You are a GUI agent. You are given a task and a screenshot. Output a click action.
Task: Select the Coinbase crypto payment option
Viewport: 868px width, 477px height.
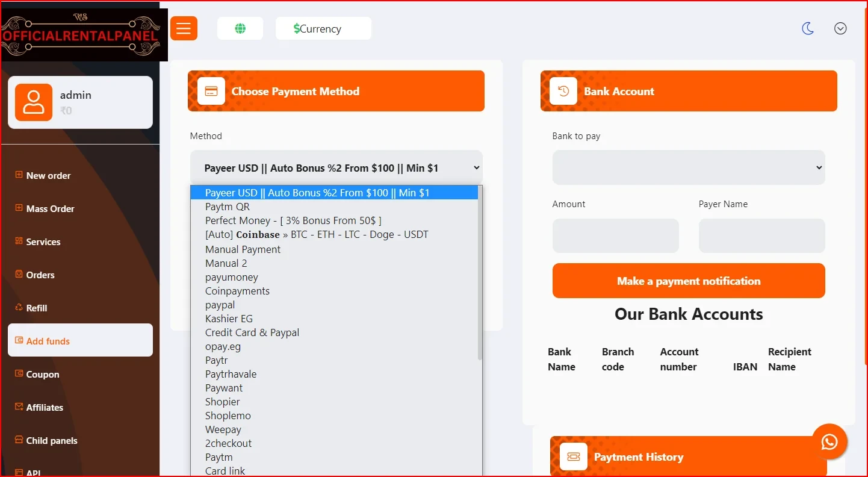click(317, 234)
